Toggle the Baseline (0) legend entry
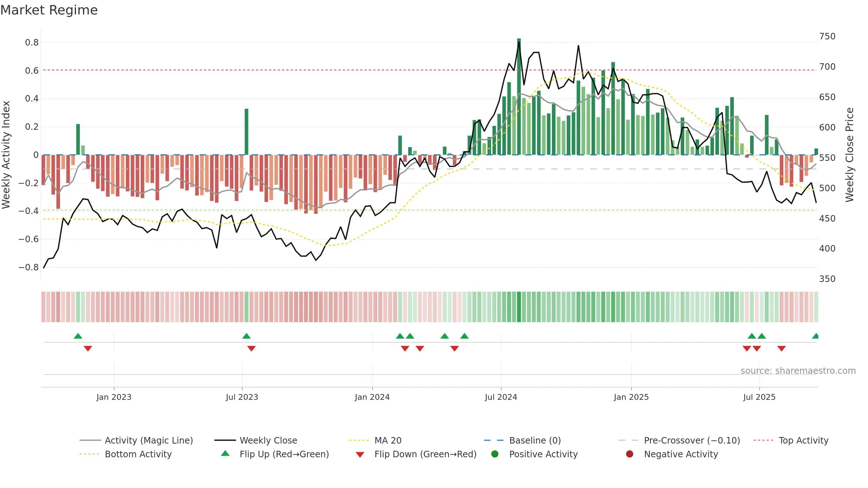Screen dimensions: 868x488 522,440
